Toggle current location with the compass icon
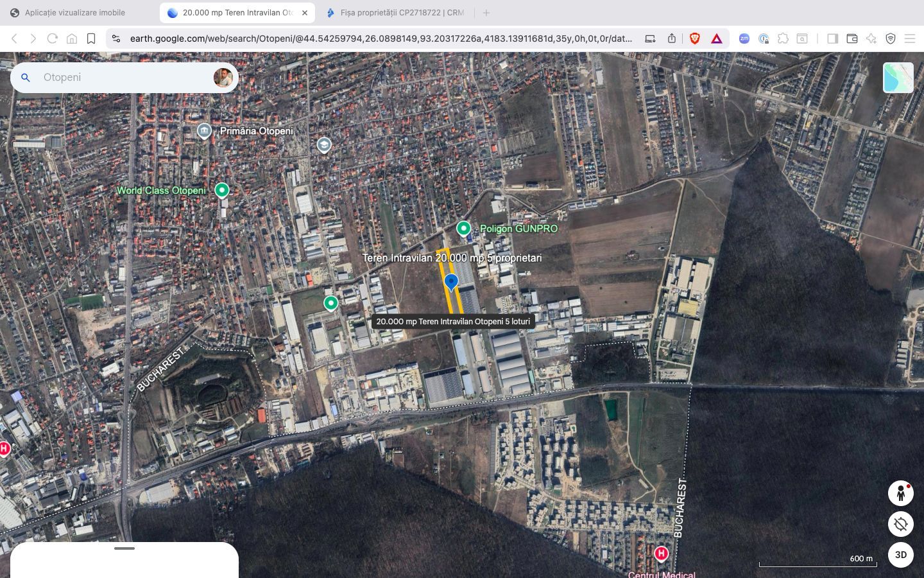 (x=901, y=524)
